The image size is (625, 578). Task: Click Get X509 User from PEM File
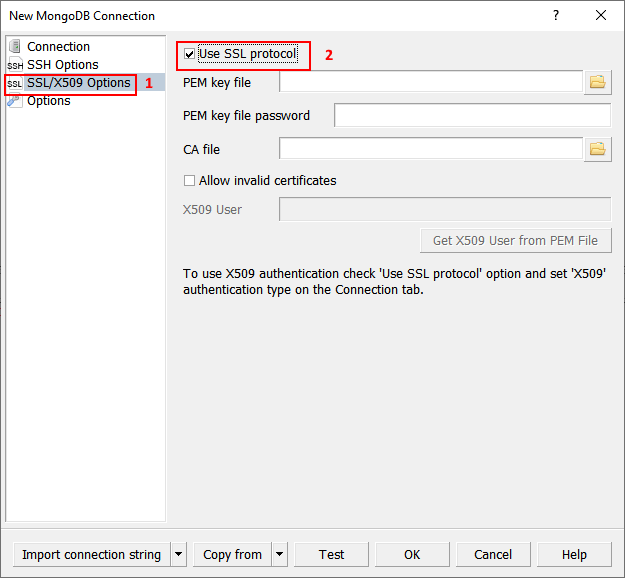click(515, 240)
